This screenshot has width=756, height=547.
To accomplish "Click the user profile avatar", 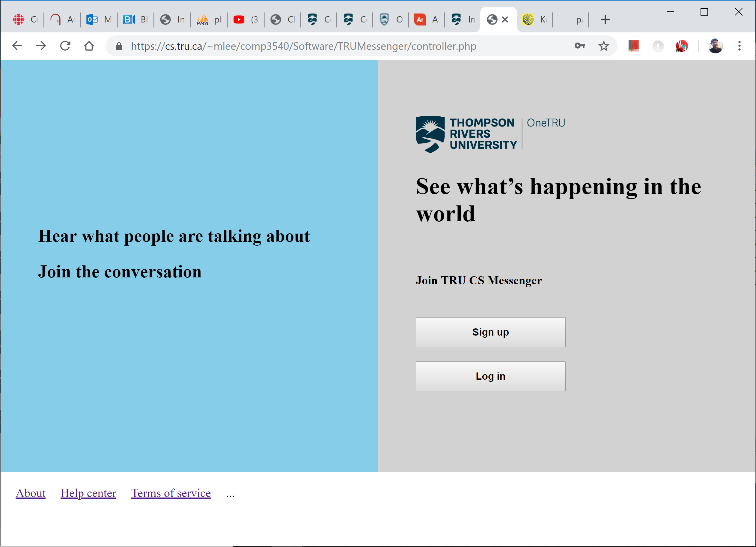I will [x=715, y=46].
